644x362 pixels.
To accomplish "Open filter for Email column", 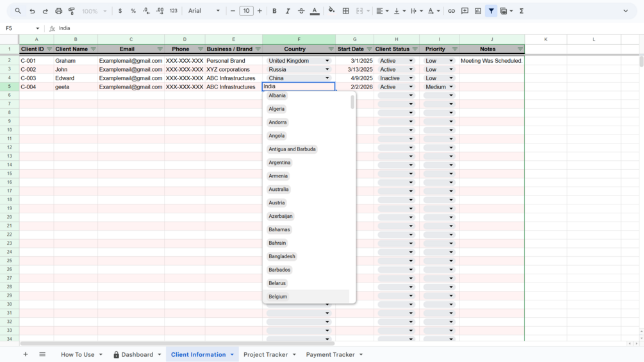I will point(160,49).
